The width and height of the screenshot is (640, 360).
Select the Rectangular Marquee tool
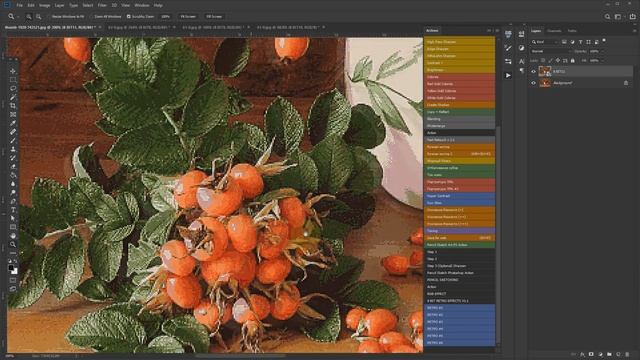pos(13,80)
